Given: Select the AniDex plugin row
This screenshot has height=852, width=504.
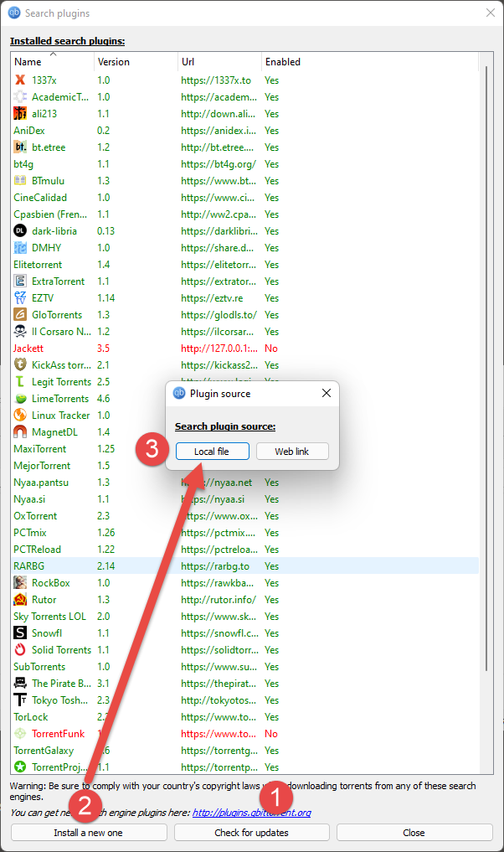Looking at the screenshot, I should (244, 131).
